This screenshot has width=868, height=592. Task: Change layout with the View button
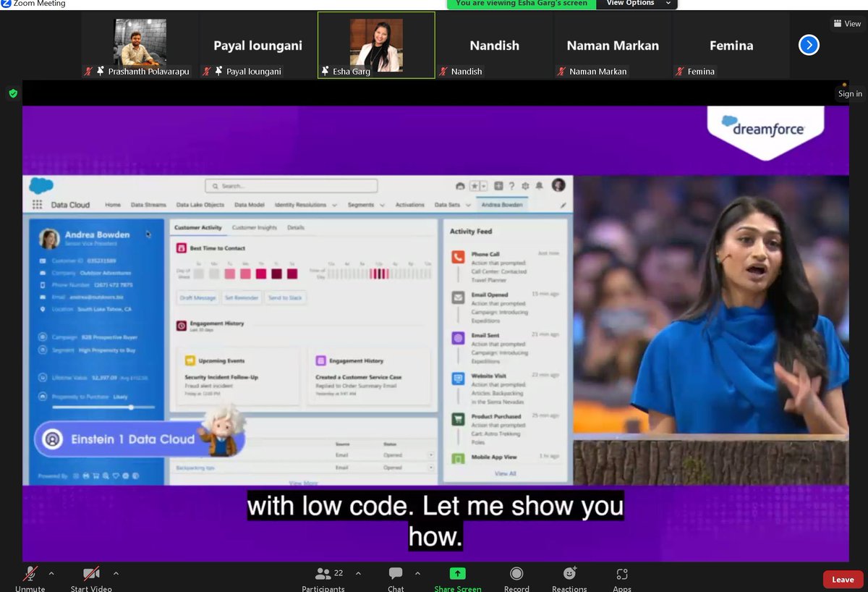847,24
